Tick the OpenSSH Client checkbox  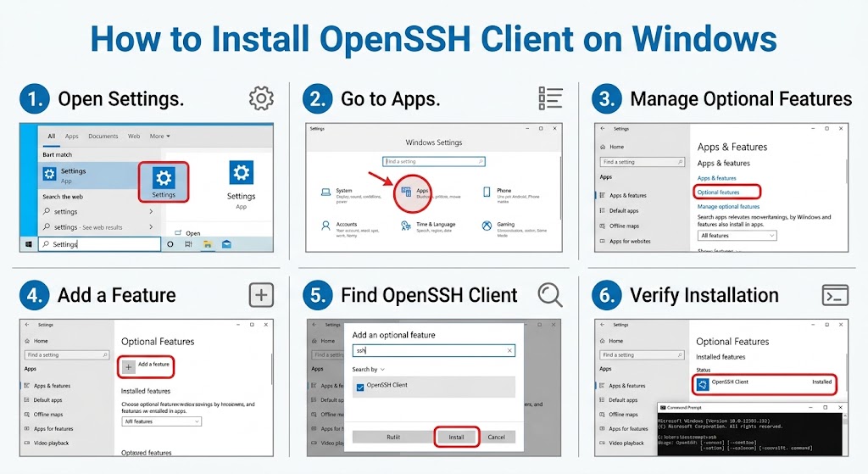360,387
